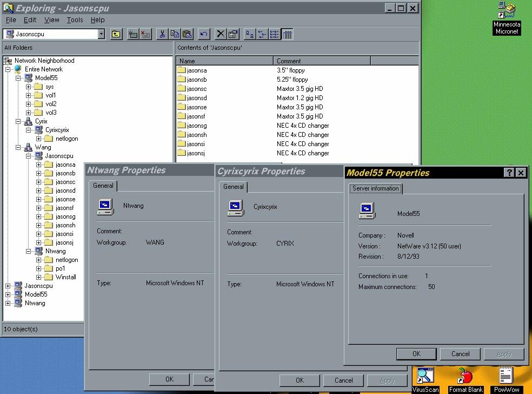532x394 pixels.
Task: Select the Format Blank desktop icon
Action: pyautogui.click(x=466, y=380)
